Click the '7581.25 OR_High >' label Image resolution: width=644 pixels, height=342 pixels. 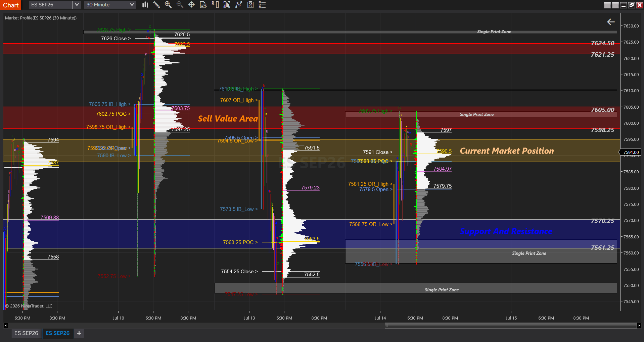[x=370, y=184]
